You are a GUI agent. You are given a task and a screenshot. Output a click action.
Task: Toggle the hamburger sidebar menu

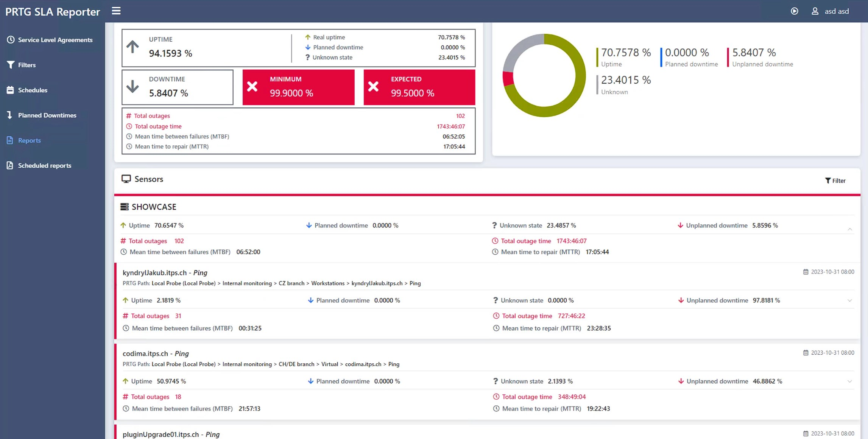click(116, 11)
